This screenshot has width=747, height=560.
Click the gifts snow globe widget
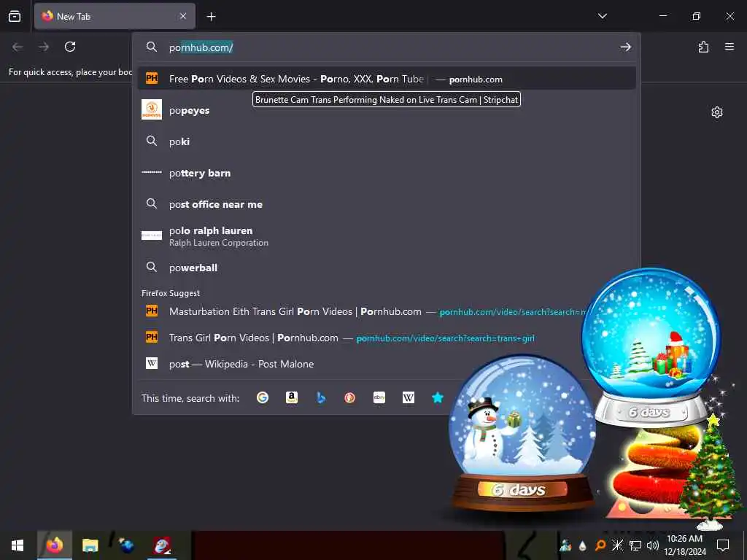[651, 348]
